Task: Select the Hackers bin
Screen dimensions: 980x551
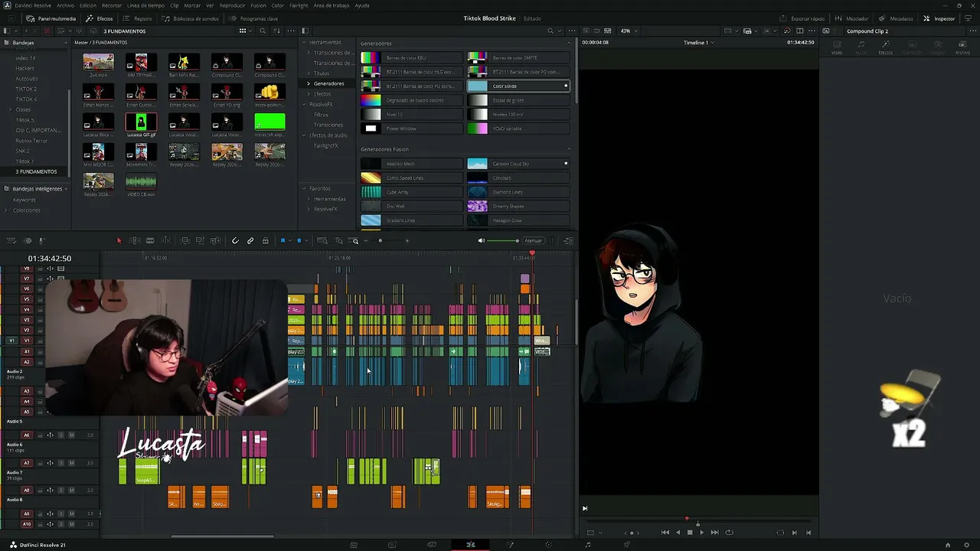Action: tap(25, 68)
